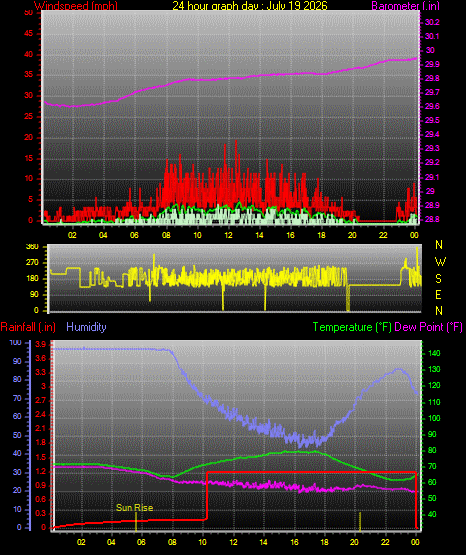The width and height of the screenshot is (466, 555).
Task: Click the 360 wind direction axis value
Action: [x=32, y=247]
